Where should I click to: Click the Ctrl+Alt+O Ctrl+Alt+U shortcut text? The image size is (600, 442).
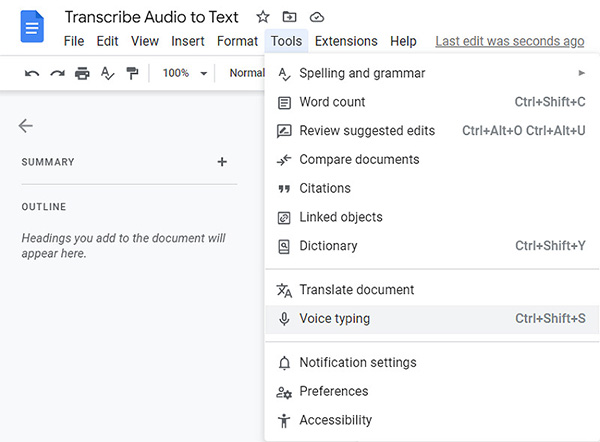point(524,131)
